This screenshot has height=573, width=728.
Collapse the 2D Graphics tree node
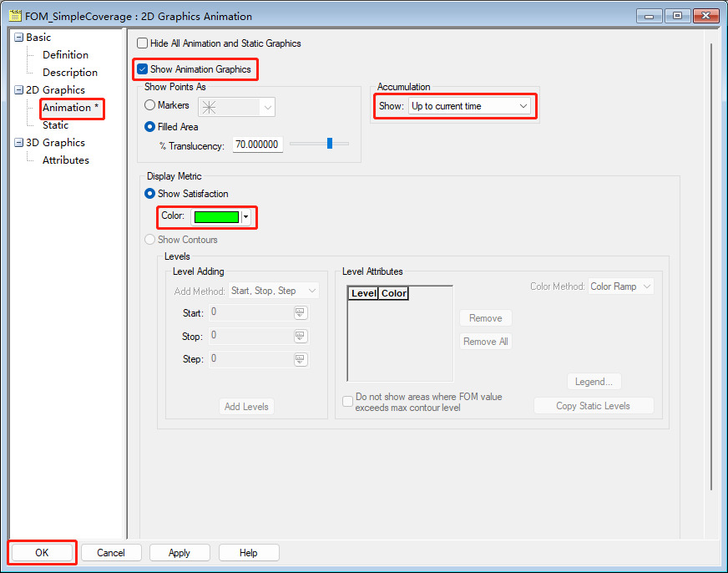[18, 90]
